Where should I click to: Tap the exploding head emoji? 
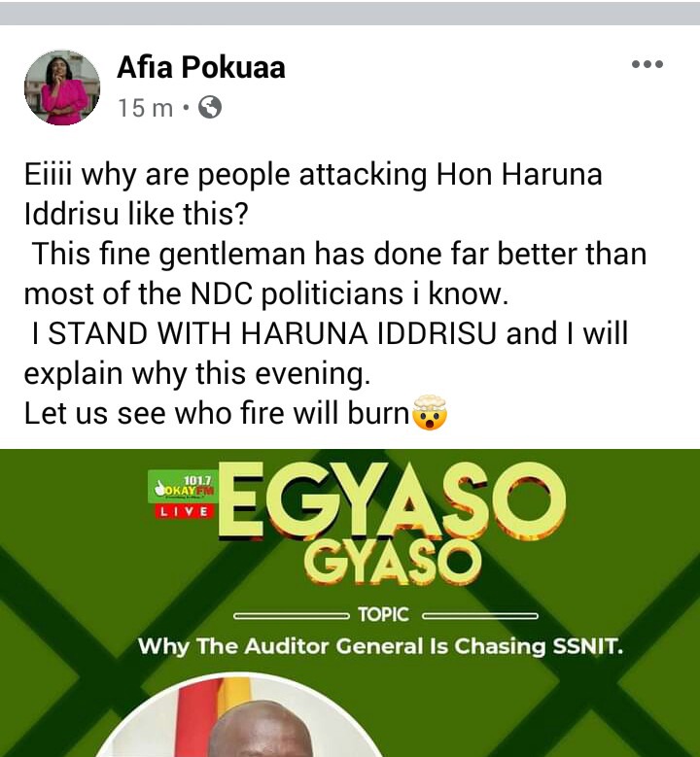[x=430, y=412]
